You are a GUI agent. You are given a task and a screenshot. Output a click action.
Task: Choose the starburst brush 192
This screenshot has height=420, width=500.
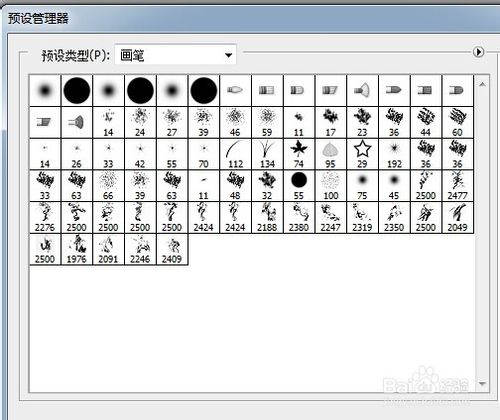pyautogui.click(x=394, y=154)
